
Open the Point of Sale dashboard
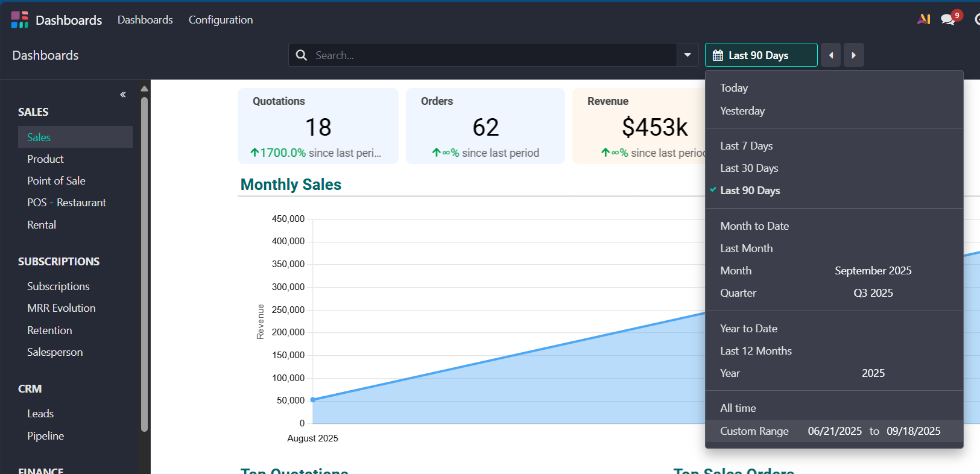pyautogui.click(x=56, y=181)
